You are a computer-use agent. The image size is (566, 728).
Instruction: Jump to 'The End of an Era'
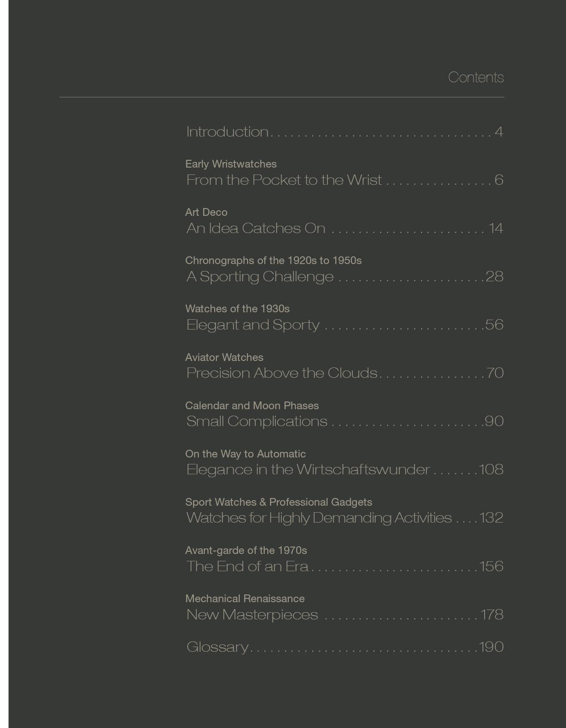coord(247,566)
